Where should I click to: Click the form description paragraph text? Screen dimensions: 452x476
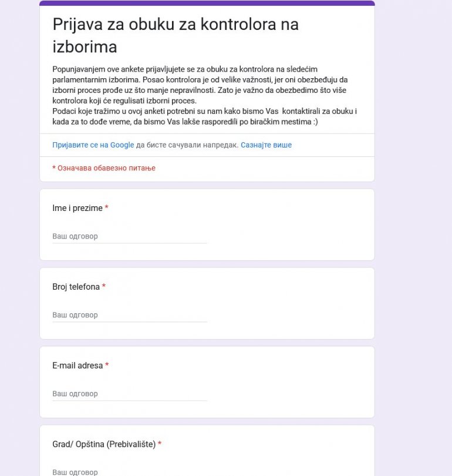coord(200,96)
